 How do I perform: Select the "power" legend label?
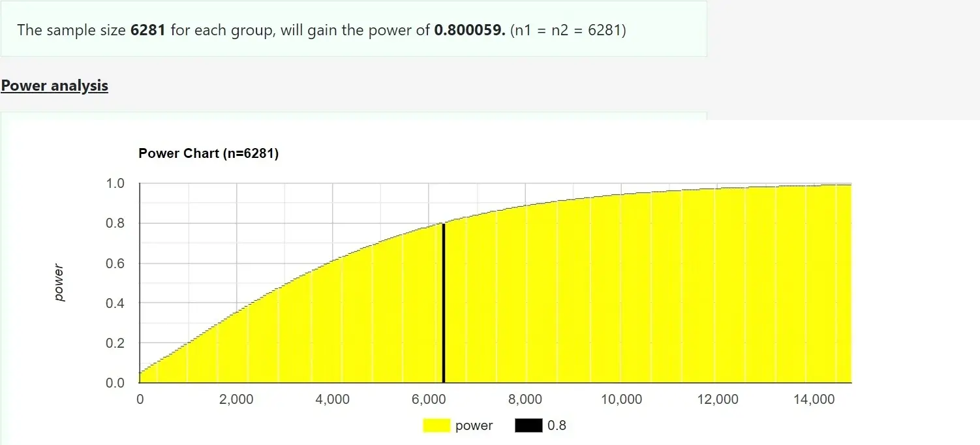[474, 426]
